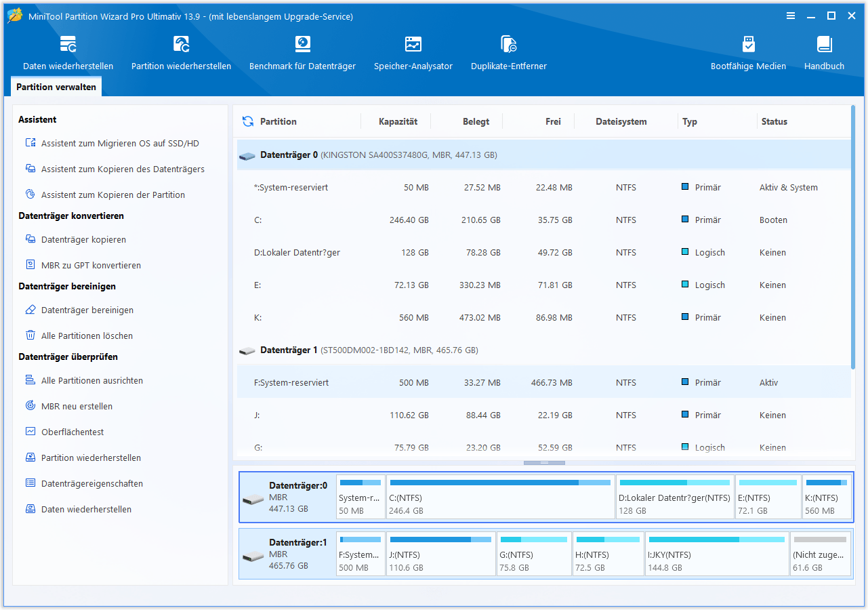Click C:(NTFS) block in disk map

pos(501,497)
